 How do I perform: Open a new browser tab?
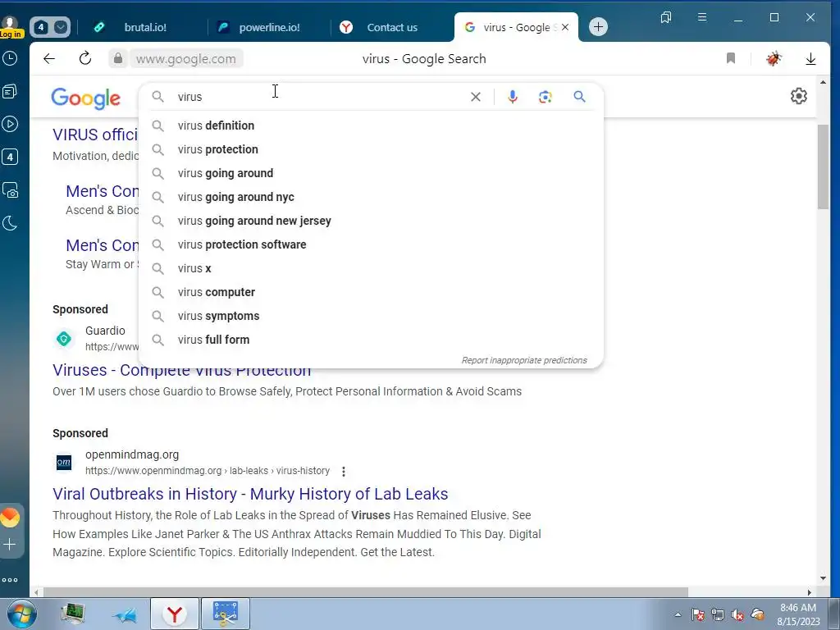pyautogui.click(x=598, y=27)
